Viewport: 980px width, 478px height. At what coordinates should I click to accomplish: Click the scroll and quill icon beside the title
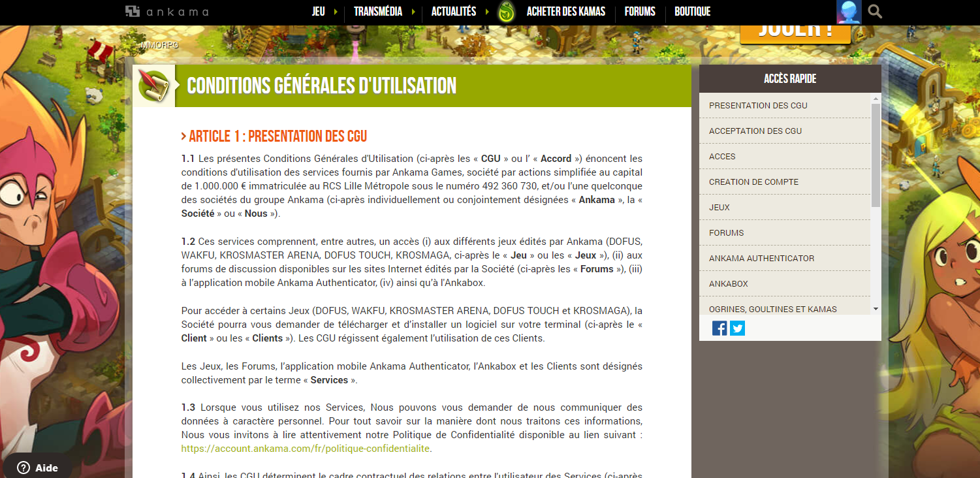click(x=154, y=86)
